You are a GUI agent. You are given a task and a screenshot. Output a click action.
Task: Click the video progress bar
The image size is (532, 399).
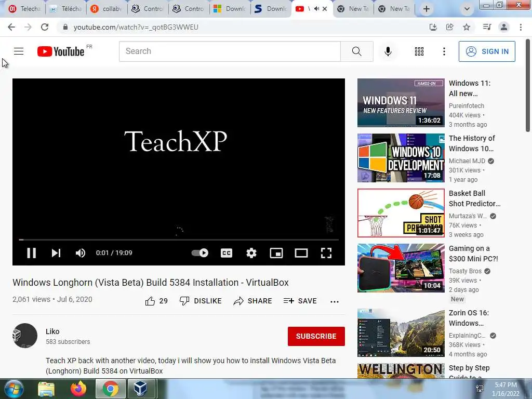[179, 240]
